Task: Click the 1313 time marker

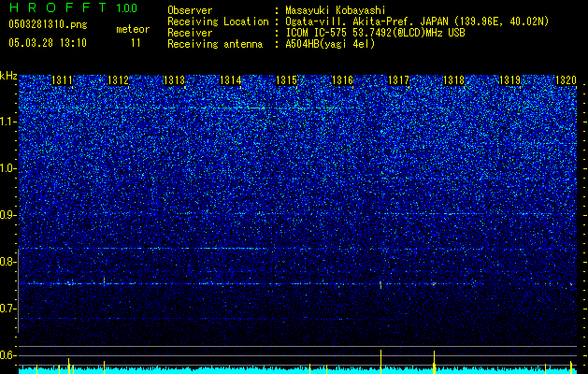Action: [x=175, y=80]
